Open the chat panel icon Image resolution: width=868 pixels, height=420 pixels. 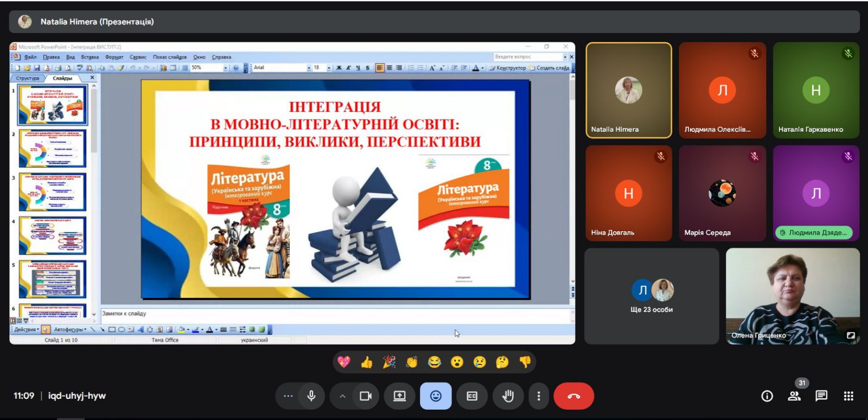click(x=821, y=396)
